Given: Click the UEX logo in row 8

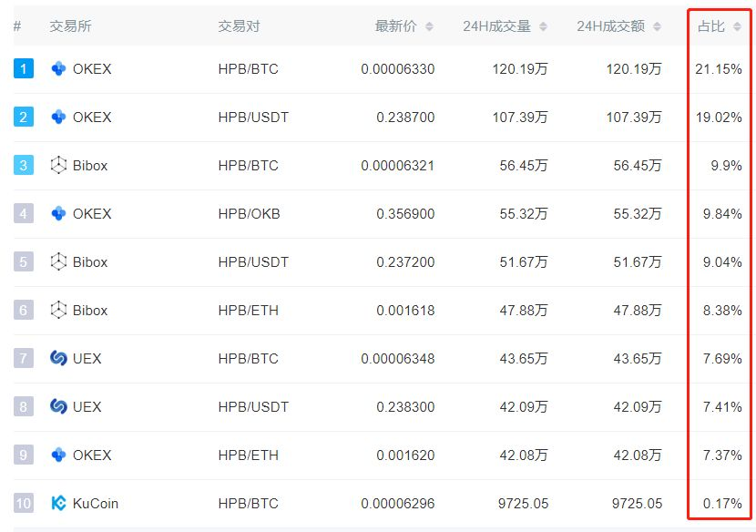Looking at the screenshot, I should (x=58, y=406).
